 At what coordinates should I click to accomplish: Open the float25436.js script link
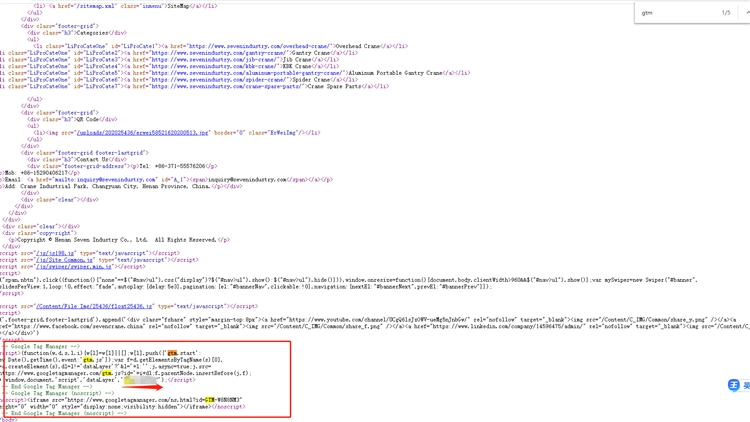tap(94, 306)
